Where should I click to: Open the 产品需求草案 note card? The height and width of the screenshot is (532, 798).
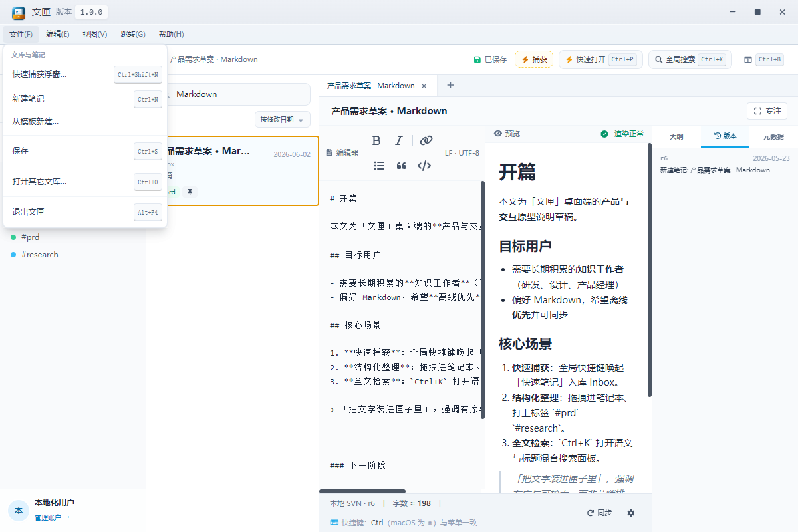click(233, 171)
